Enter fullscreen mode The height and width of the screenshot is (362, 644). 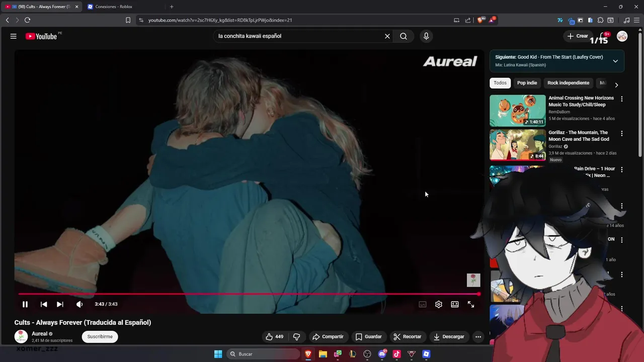coord(471,304)
